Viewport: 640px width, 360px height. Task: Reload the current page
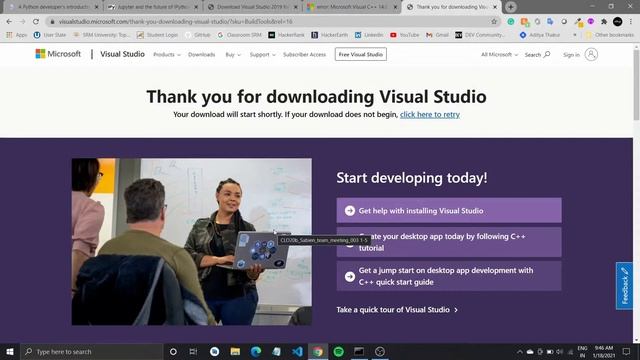[x=36, y=21]
